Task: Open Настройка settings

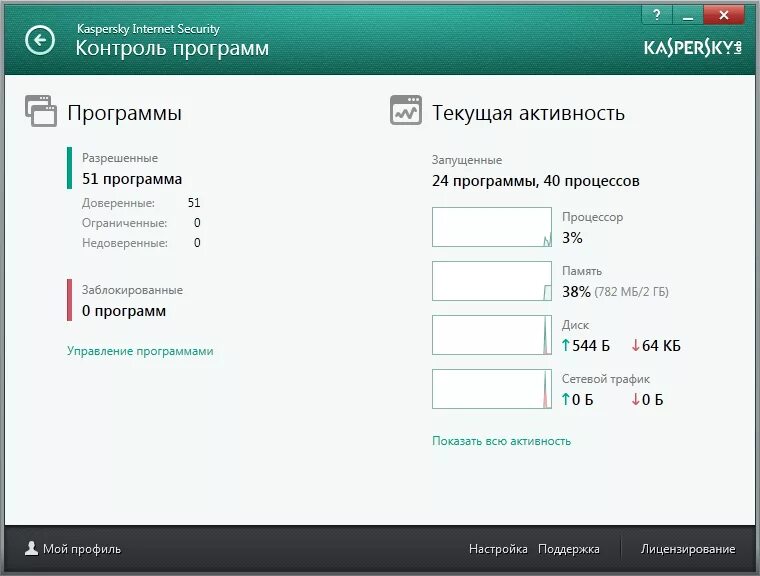Action: tap(498, 548)
